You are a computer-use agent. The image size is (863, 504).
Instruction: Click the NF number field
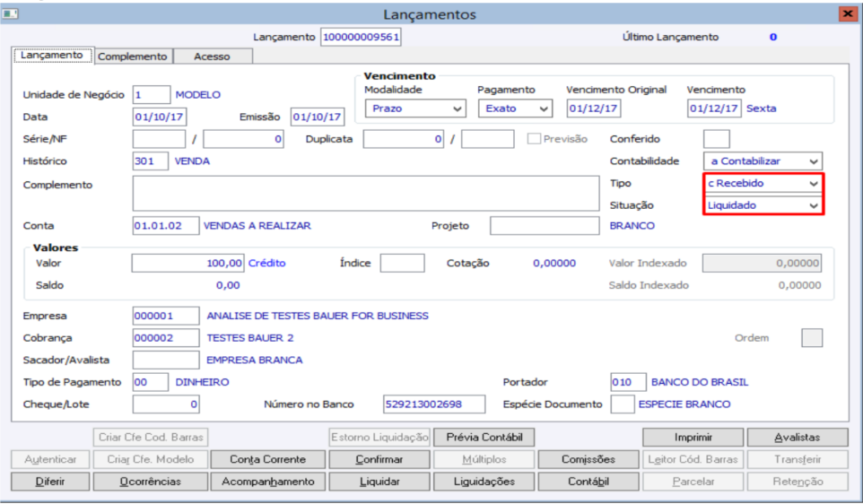243,139
